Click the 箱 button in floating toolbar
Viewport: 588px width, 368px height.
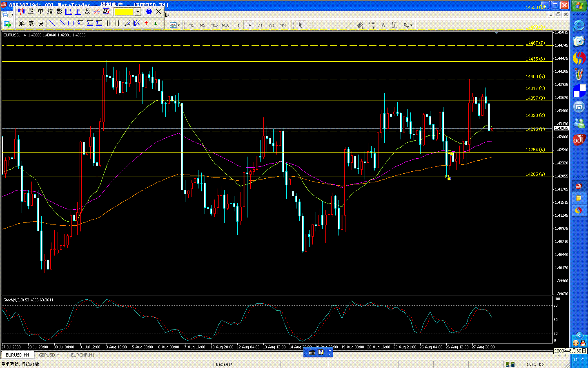pyautogui.click(x=50, y=11)
